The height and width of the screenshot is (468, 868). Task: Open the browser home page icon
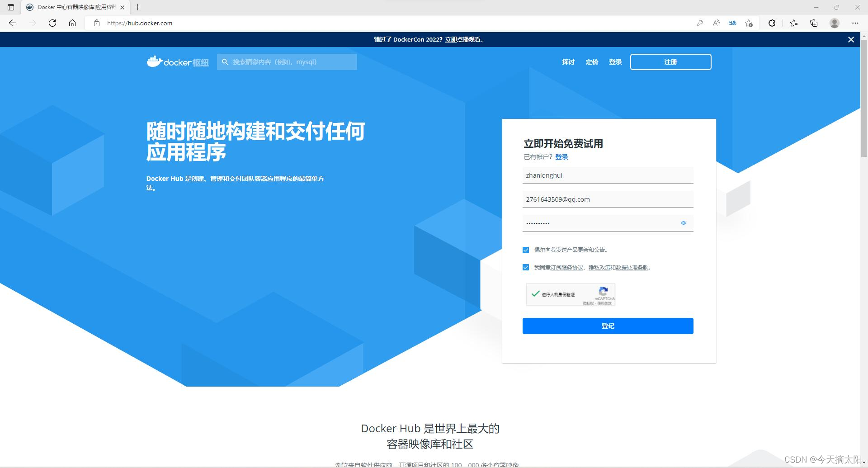tap(72, 23)
